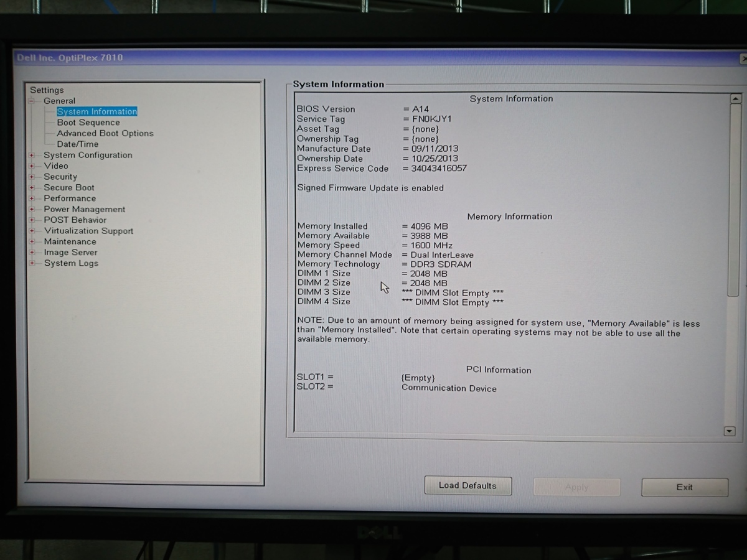Click the DIMM 2 Size label
The image size is (747, 560).
coord(324,282)
